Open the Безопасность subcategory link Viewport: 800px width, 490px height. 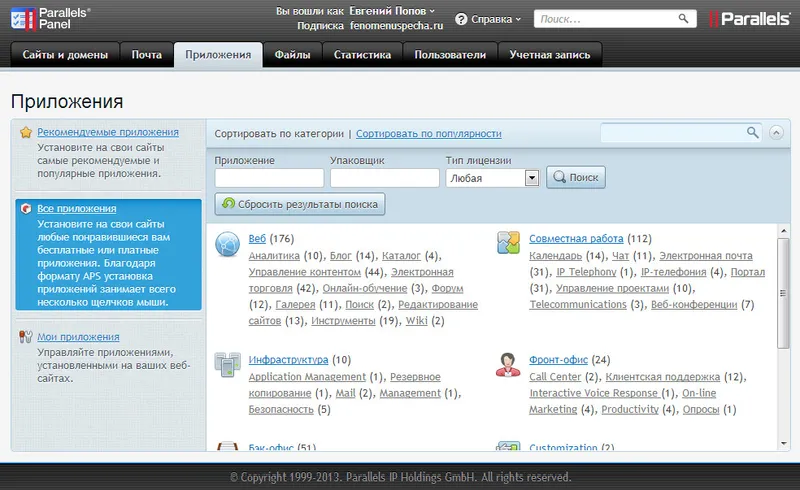(281, 409)
